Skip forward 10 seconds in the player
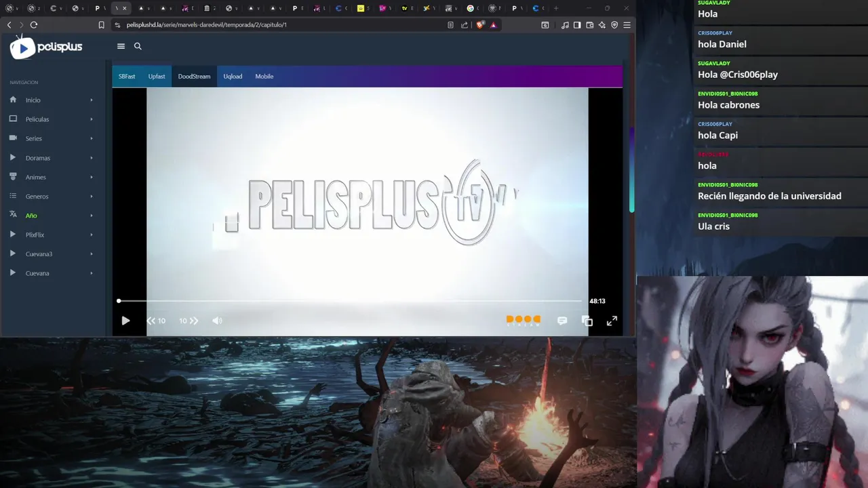 tap(189, 321)
